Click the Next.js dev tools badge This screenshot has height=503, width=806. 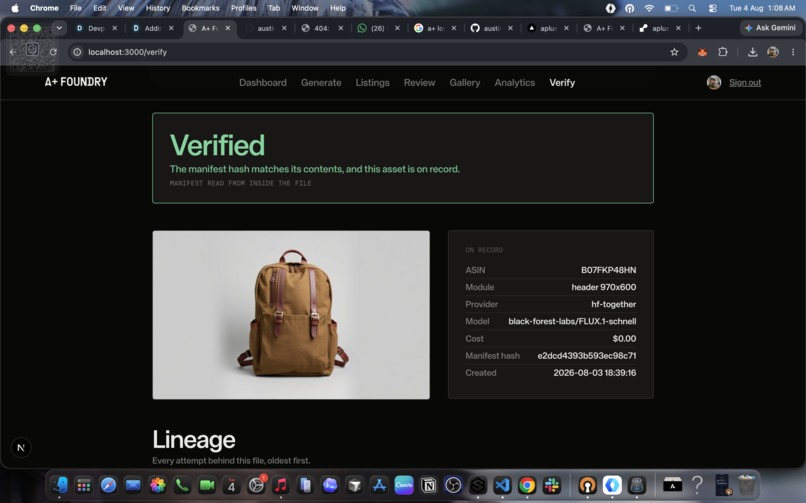tap(21, 448)
